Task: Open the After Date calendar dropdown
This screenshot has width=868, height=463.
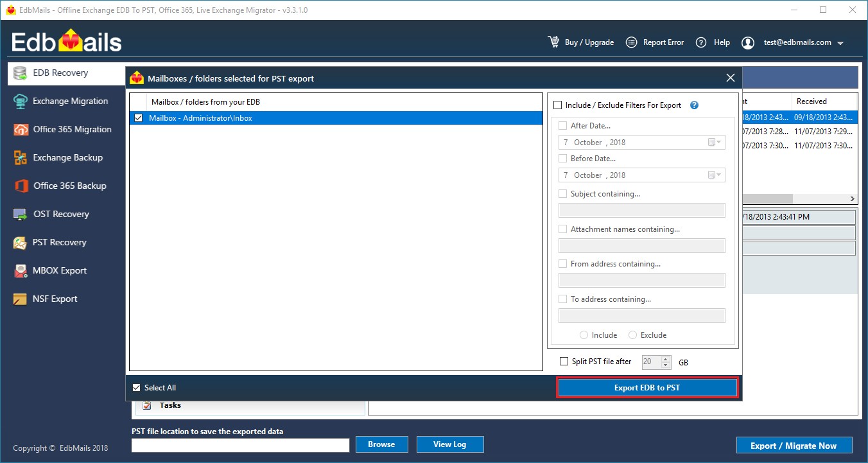Action: 714,143
